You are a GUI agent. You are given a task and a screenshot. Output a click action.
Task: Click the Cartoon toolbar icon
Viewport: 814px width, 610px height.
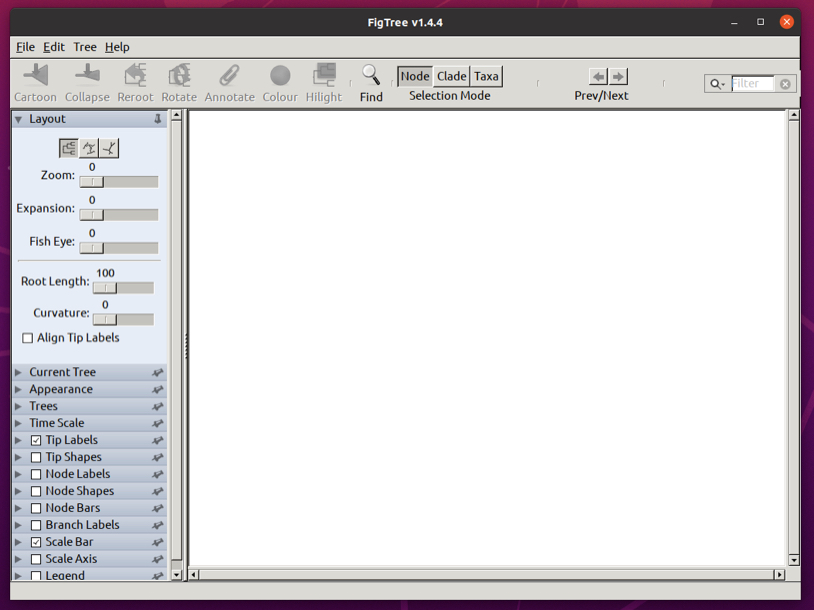tap(35, 75)
